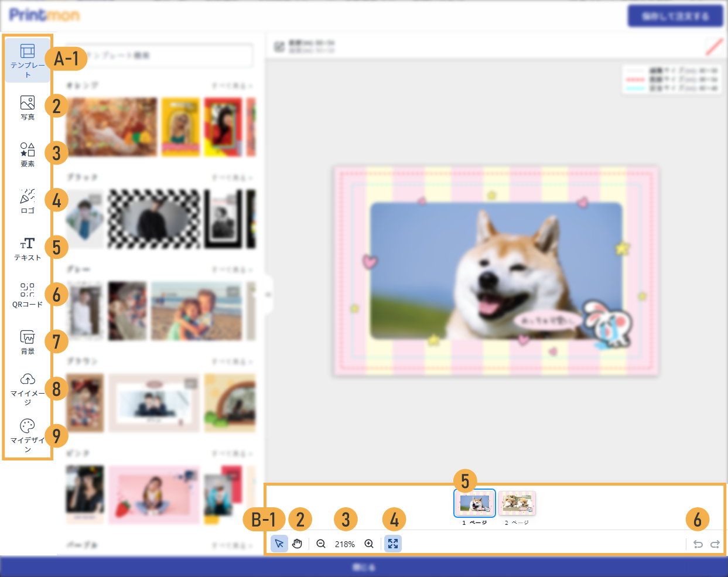
Task: Toggle fit-to-screen view button
Action: pyautogui.click(x=393, y=544)
